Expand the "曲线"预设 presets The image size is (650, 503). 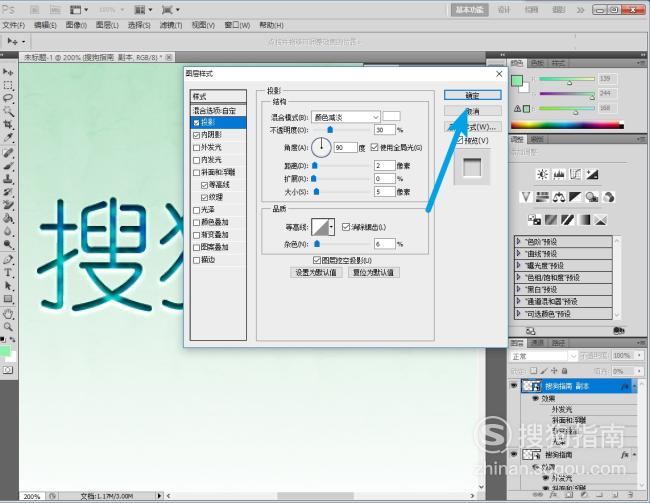pos(519,253)
